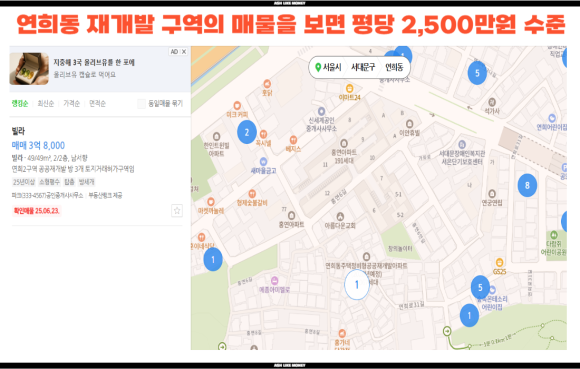Select the 최신순 sort tab
This screenshot has height=369, width=580.
[45, 104]
